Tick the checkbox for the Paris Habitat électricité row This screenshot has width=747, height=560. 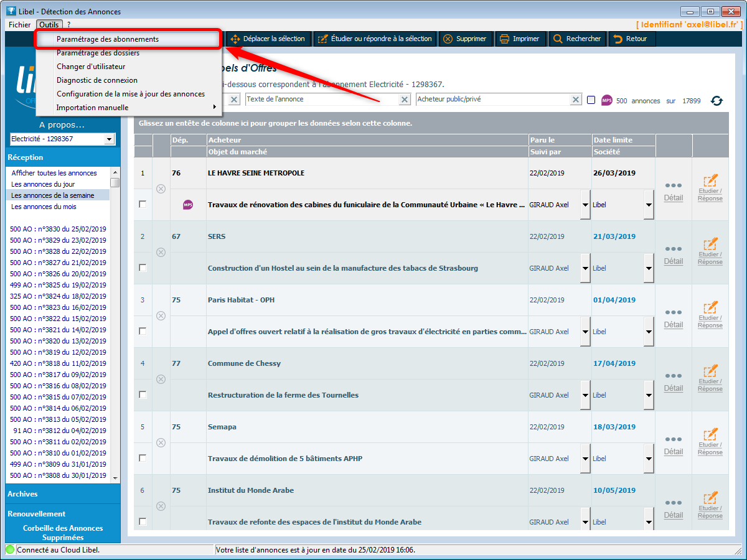coord(143,331)
